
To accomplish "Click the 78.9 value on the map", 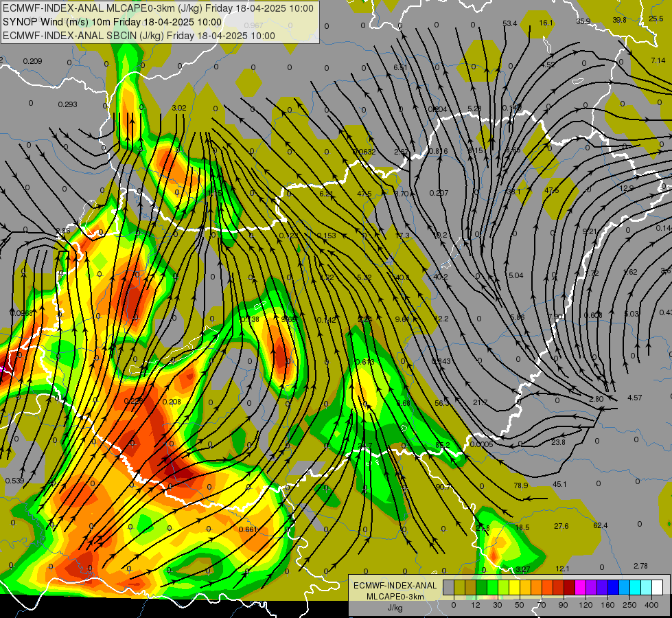I will [x=521, y=485].
